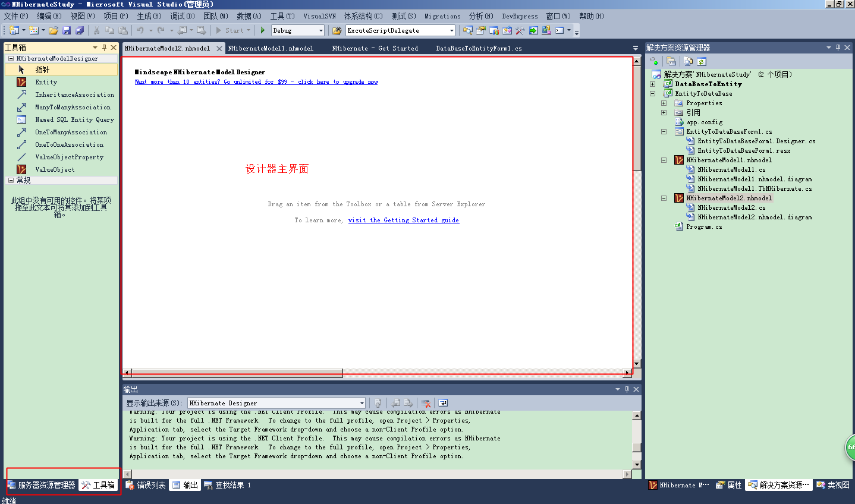The image size is (855, 504).
Task: Open the active documents list dropdown arrow
Action: (635, 48)
